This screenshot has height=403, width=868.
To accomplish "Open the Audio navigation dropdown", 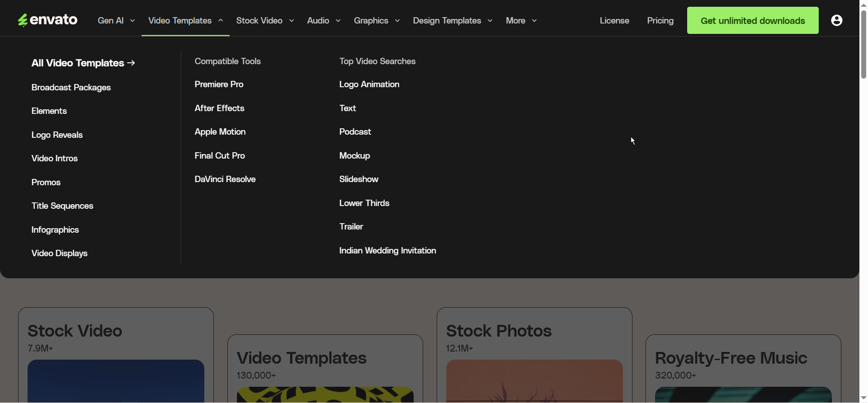I will click(x=324, y=21).
